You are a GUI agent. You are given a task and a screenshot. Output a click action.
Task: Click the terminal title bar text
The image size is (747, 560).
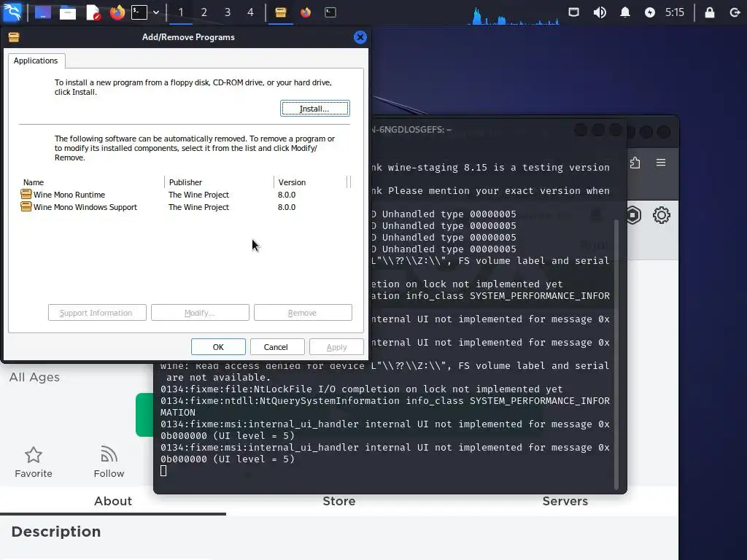point(411,130)
